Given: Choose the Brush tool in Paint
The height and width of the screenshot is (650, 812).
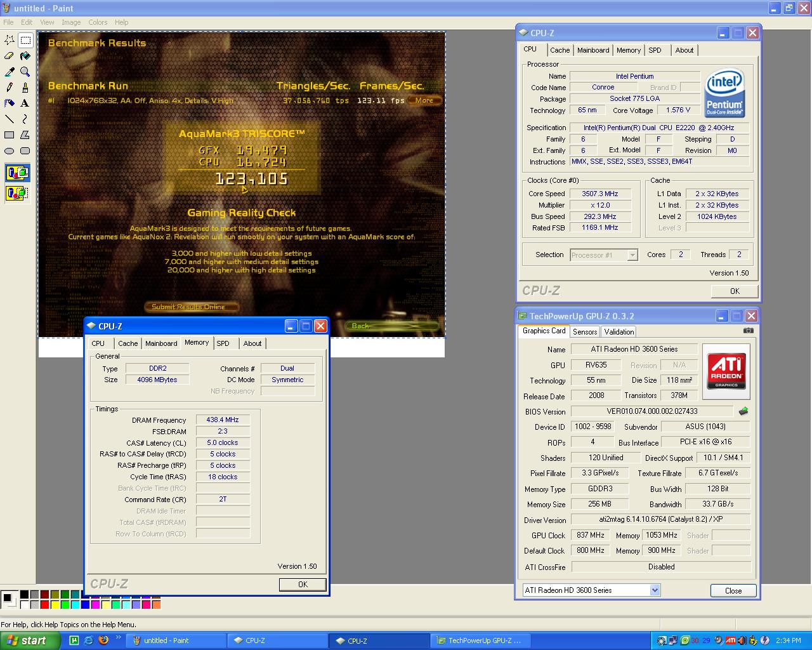Looking at the screenshot, I should click(x=25, y=88).
